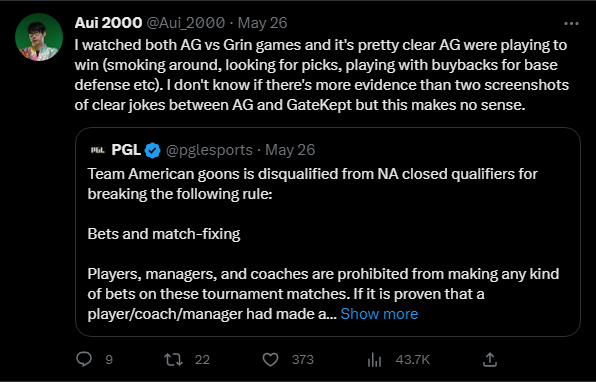
Task: Open Aui 2000's profile picture
Action: (39, 37)
